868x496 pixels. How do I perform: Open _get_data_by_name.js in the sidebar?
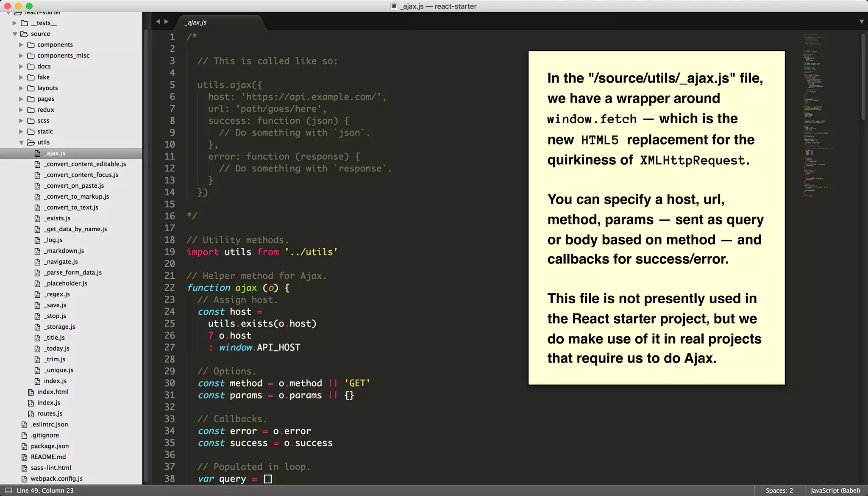coord(76,229)
